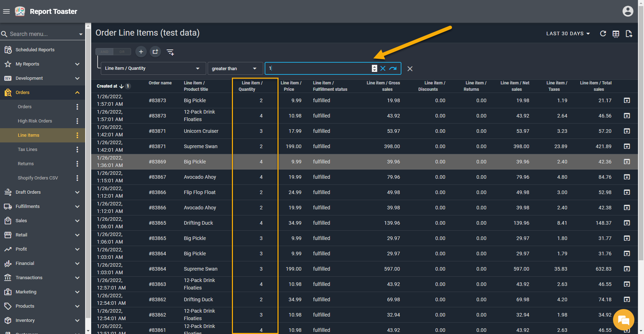Open the table columns layout icon
This screenshot has height=334, width=644.
(616, 34)
